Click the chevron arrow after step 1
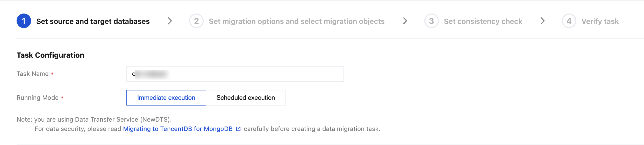The height and width of the screenshot is (145, 644). (170, 21)
